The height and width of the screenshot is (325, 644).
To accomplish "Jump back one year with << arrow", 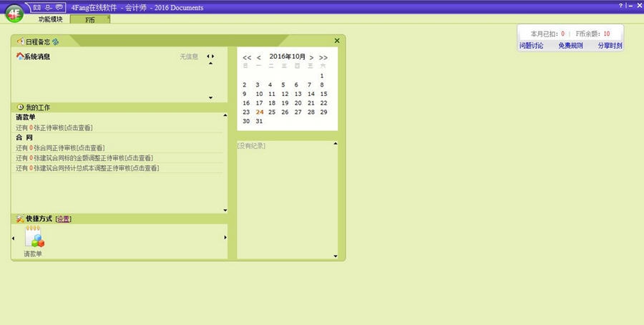I will point(247,57).
